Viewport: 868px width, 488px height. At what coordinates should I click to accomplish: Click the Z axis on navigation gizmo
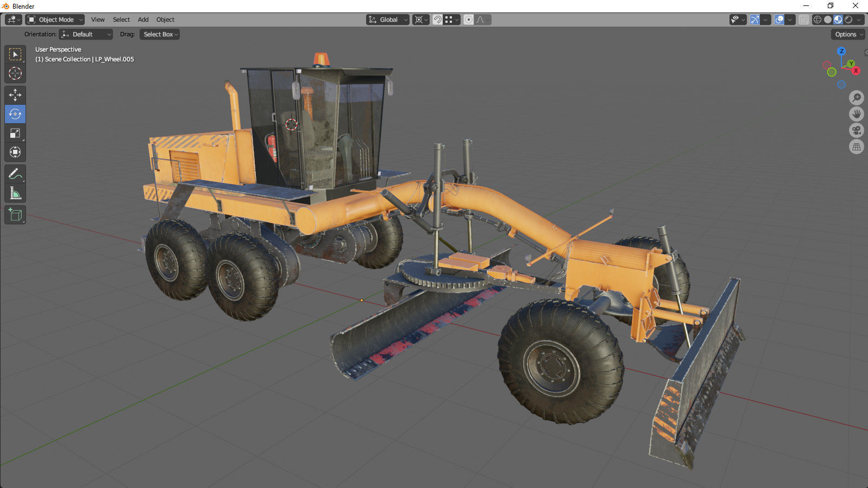(x=841, y=51)
